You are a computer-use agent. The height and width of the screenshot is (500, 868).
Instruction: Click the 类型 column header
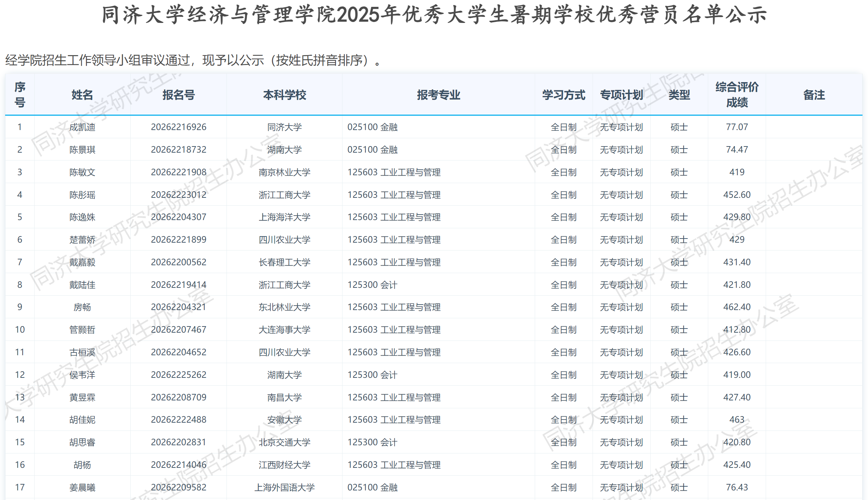[x=679, y=95]
